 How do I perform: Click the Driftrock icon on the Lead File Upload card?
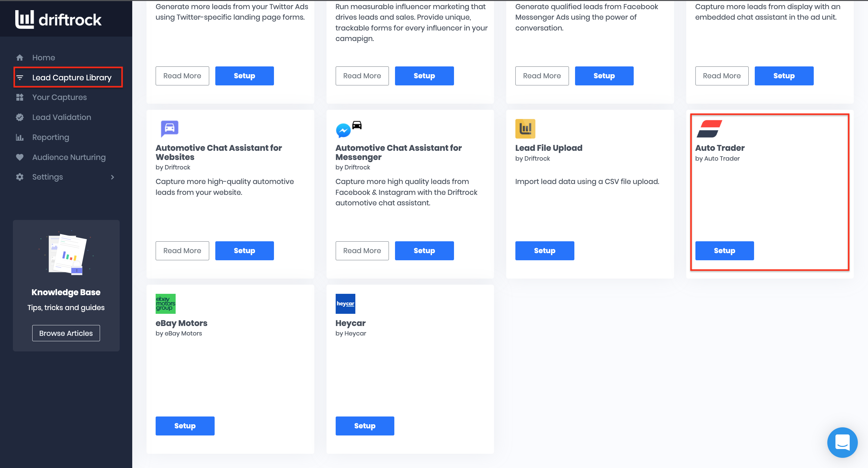525,129
